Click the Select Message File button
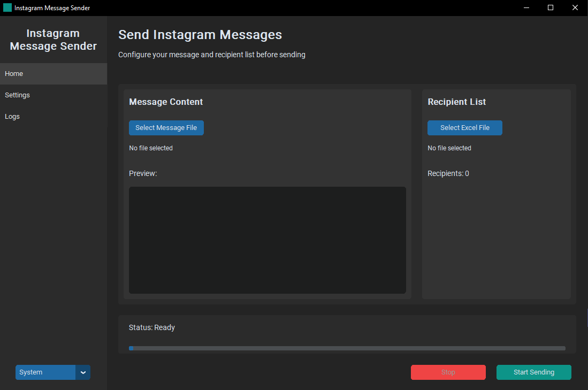This screenshot has width=588, height=390. pyautogui.click(x=166, y=128)
